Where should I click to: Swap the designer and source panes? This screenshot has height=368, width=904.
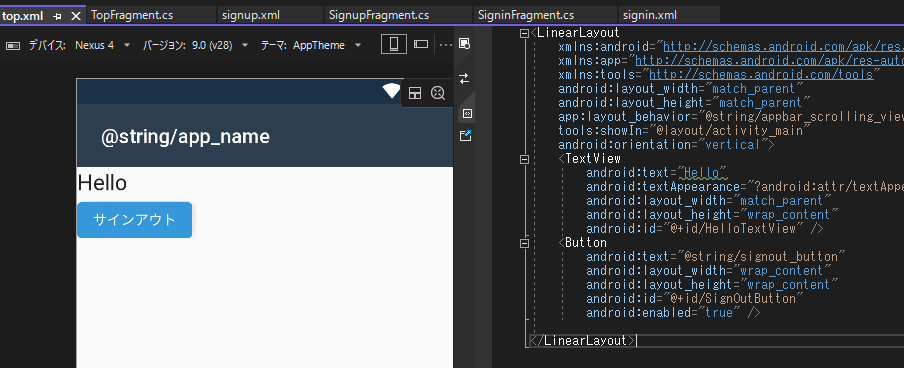(465, 78)
